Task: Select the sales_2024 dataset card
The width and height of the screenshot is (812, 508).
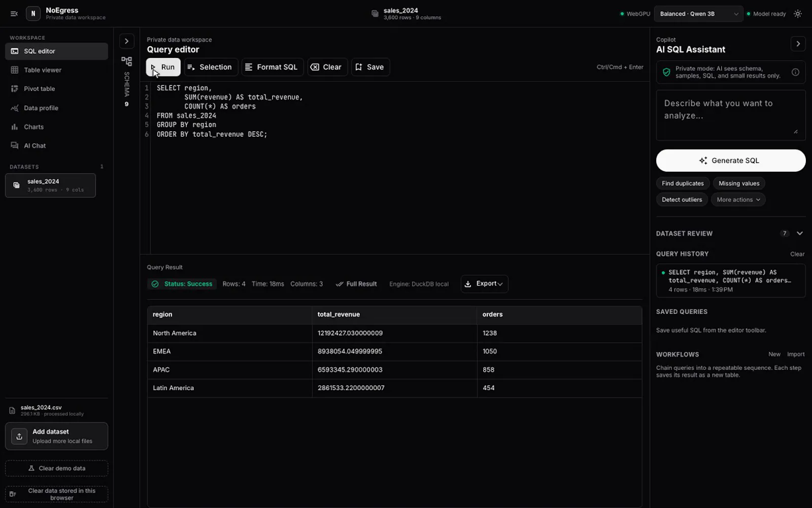Action: click(x=50, y=185)
